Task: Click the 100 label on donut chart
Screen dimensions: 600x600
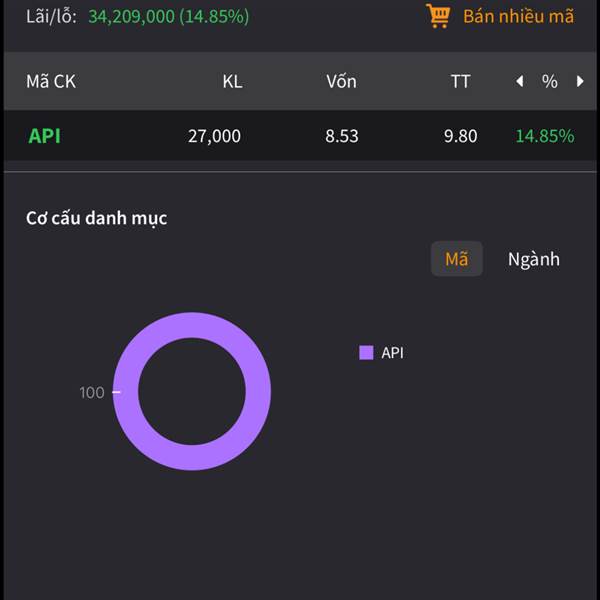Action: pyautogui.click(x=92, y=393)
